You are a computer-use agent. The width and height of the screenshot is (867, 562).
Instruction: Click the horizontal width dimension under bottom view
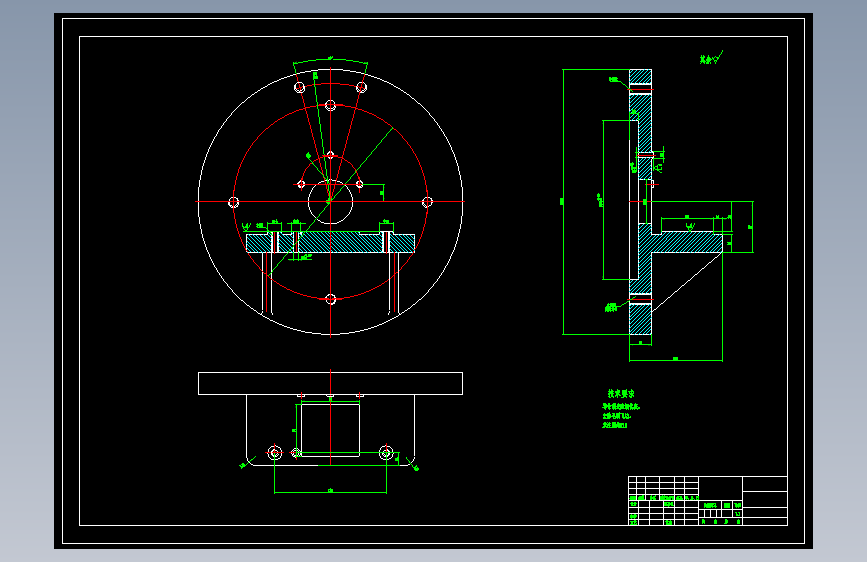[x=330, y=491]
